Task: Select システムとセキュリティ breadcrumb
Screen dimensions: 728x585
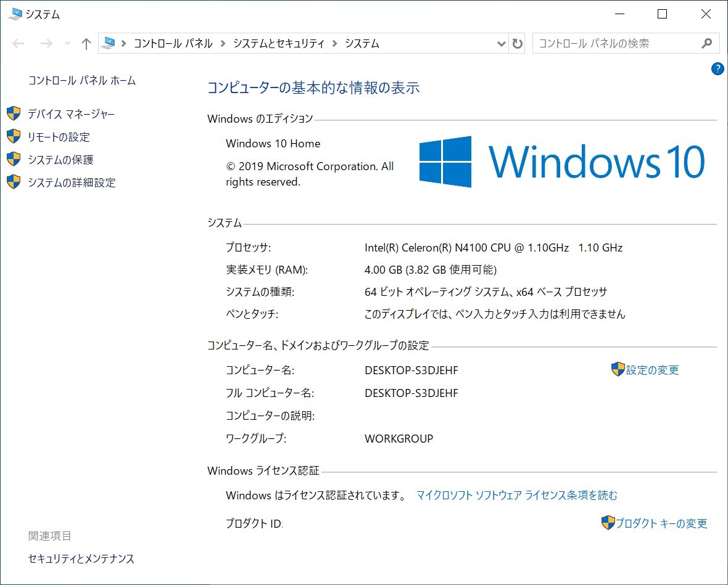Action: coord(279,44)
